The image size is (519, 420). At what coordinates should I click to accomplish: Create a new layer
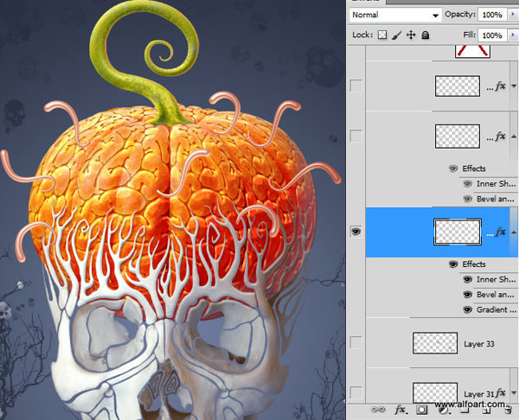point(486,410)
